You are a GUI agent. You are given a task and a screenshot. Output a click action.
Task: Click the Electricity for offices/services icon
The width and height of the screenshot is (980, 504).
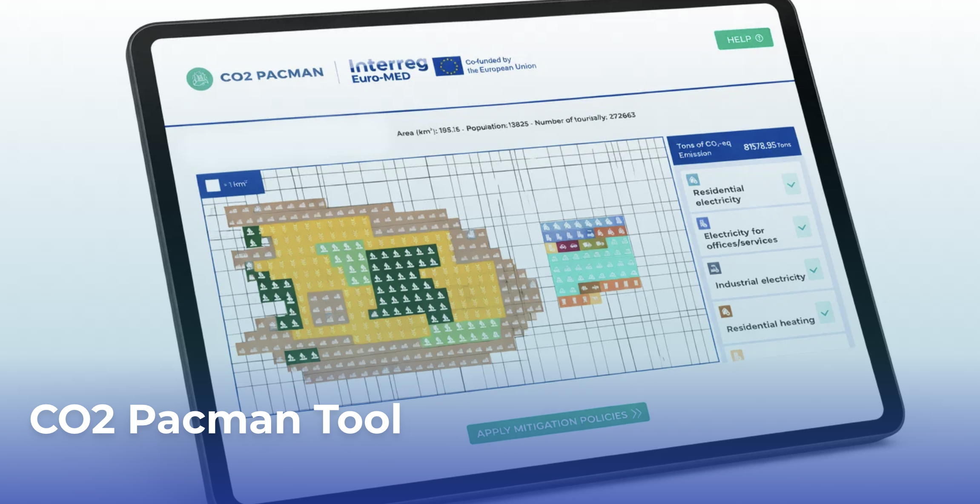703,223
